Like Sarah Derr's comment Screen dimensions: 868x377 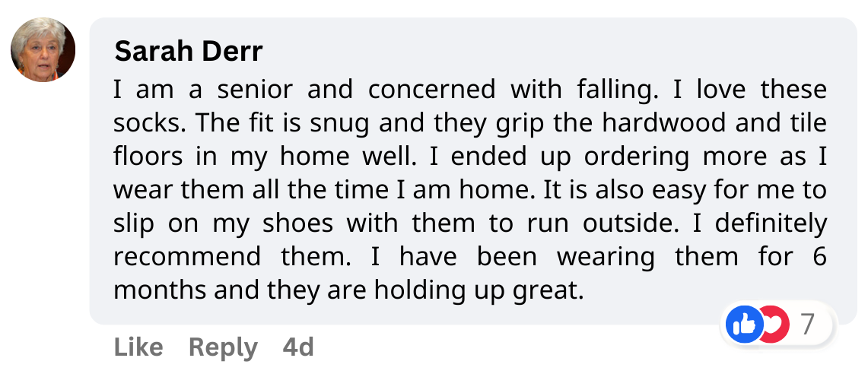click(x=138, y=347)
